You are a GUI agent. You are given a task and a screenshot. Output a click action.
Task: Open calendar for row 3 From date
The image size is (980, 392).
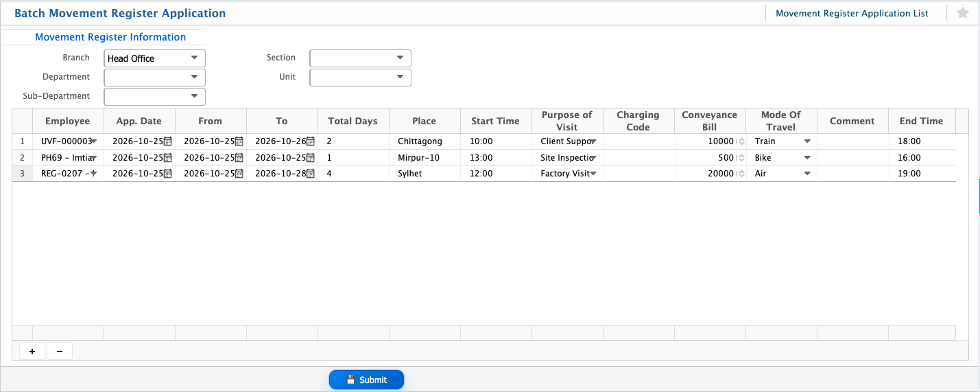click(239, 174)
